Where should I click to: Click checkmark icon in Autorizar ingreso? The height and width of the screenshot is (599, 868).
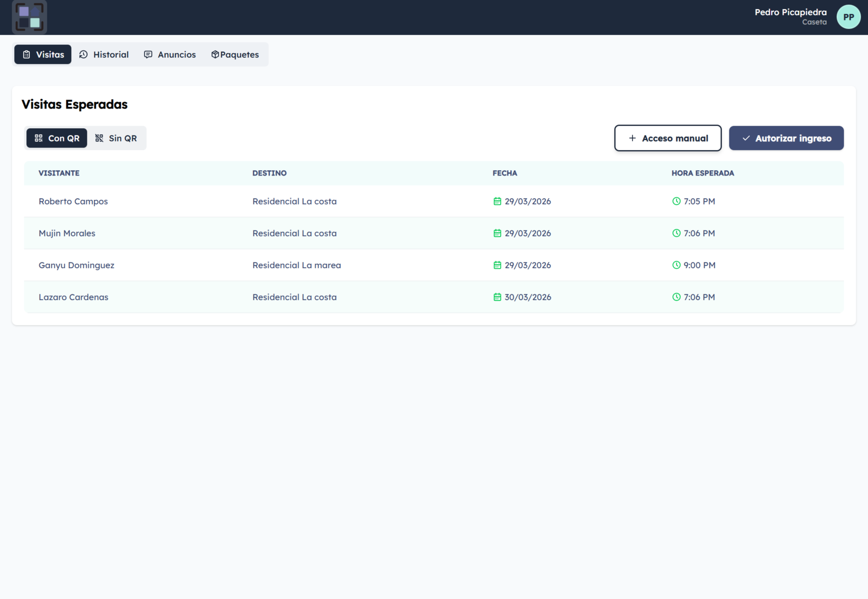(746, 138)
